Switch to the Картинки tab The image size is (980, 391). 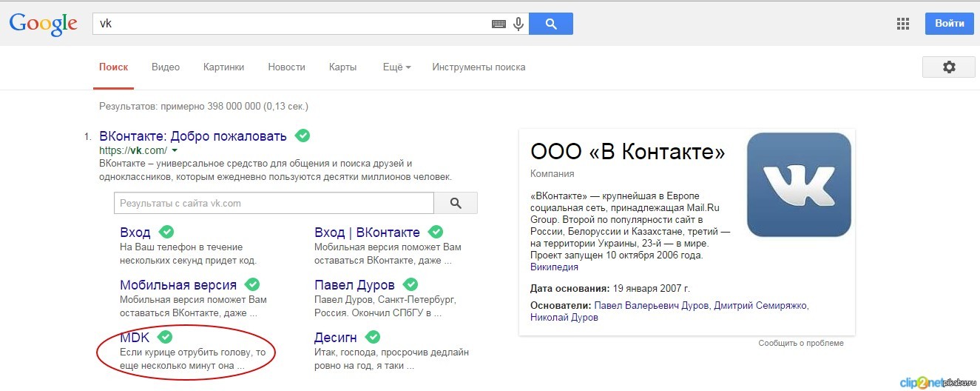pos(223,67)
